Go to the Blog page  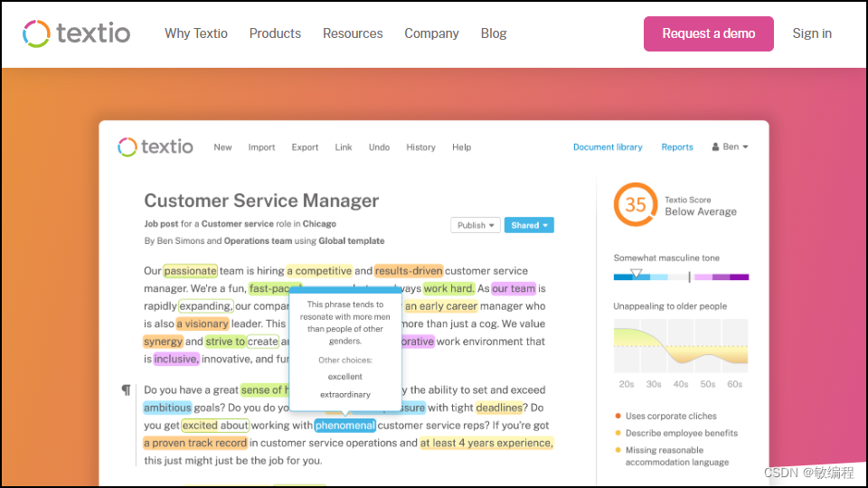pos(494,33)
